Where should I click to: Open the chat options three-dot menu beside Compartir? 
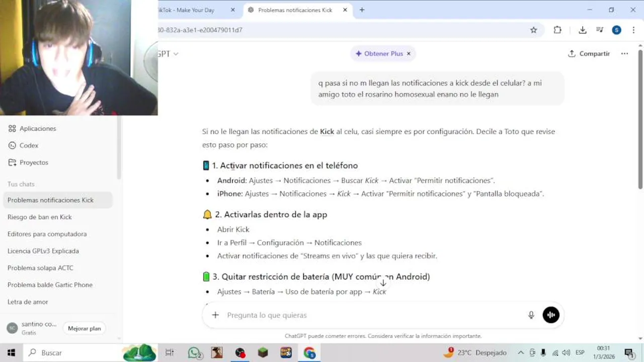[624, 54]
